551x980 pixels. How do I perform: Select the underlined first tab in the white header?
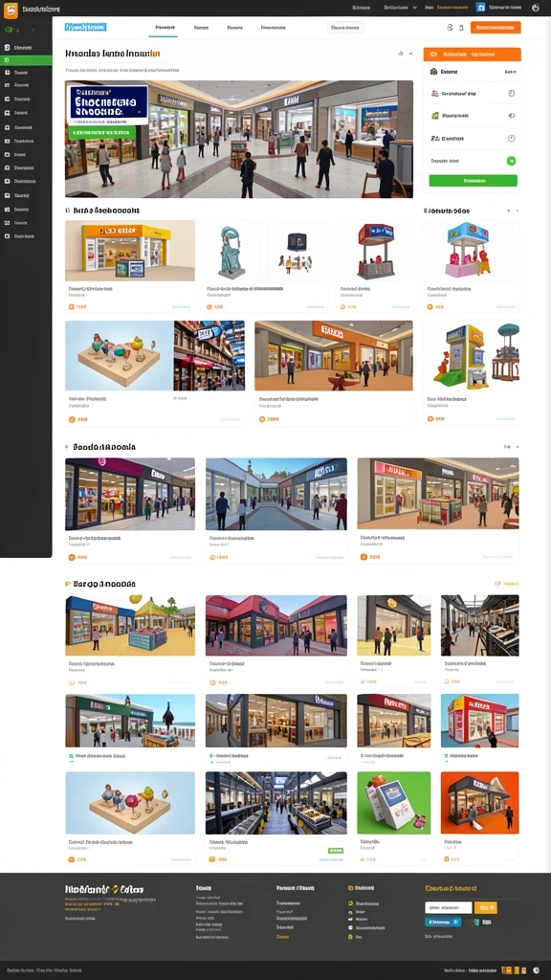coord(165,28)
